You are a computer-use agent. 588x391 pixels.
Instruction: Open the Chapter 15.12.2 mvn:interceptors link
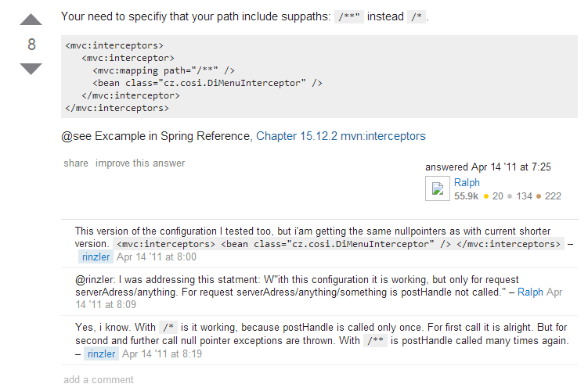click(x=341, y=136)
